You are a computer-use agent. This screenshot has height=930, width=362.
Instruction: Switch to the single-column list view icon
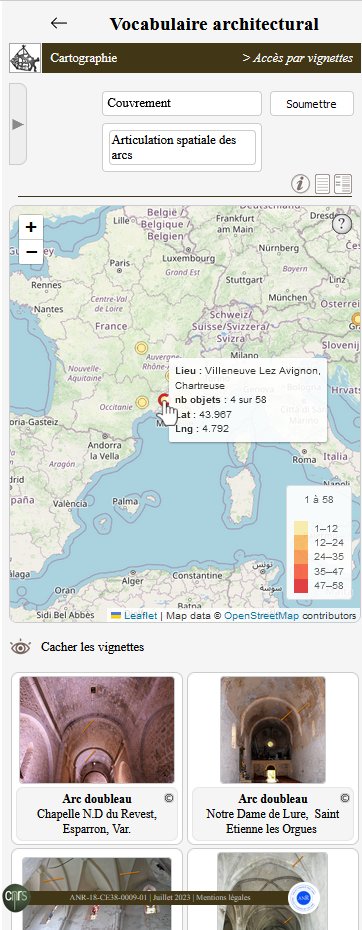pyautogui.click(x=322, y=184)
